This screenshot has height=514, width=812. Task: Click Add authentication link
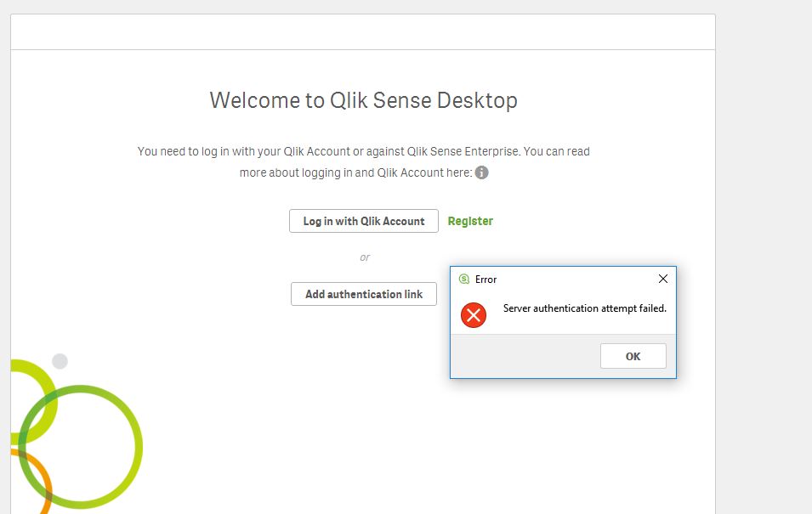tap(363, 293)
